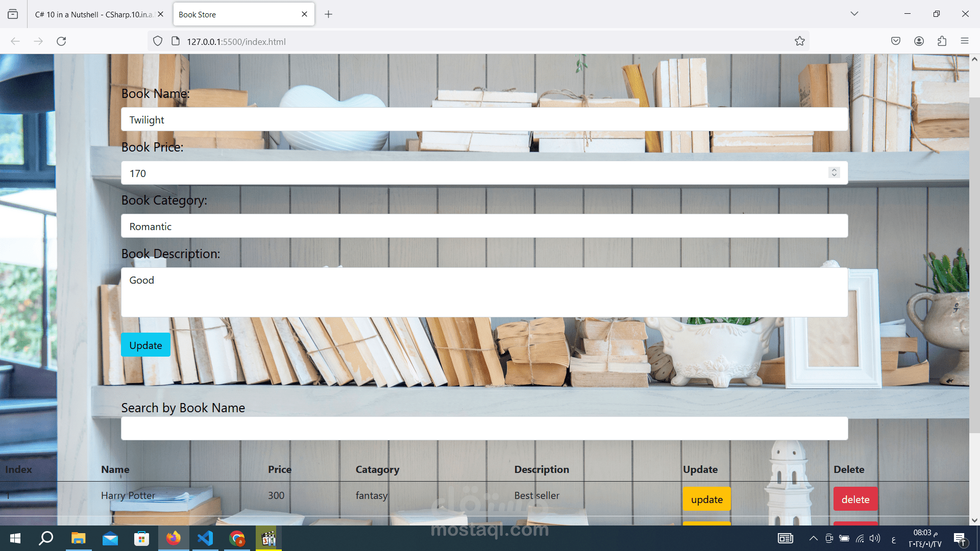Click the Save to Pocket icon

pyautogui.click(x=895, y=41)
